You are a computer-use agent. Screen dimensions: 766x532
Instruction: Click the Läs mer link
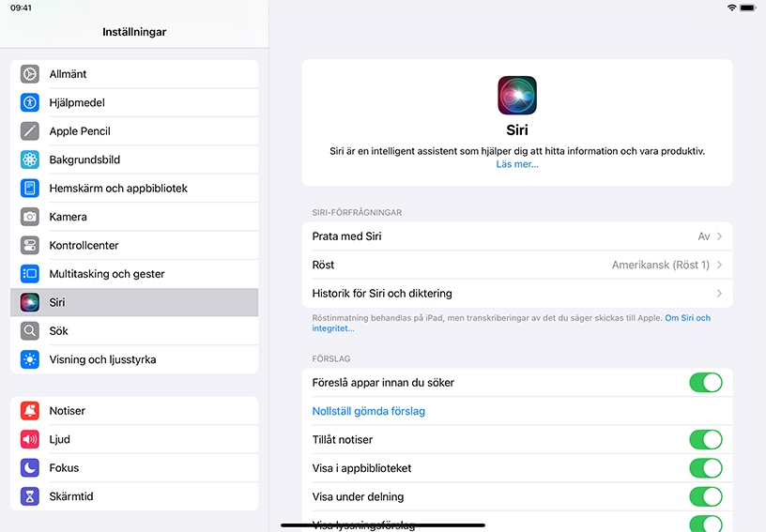tap(517, 164)
